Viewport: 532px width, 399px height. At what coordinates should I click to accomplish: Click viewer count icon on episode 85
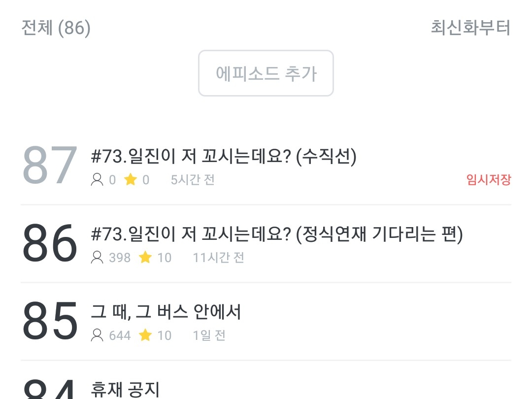[x=98, y=335]
